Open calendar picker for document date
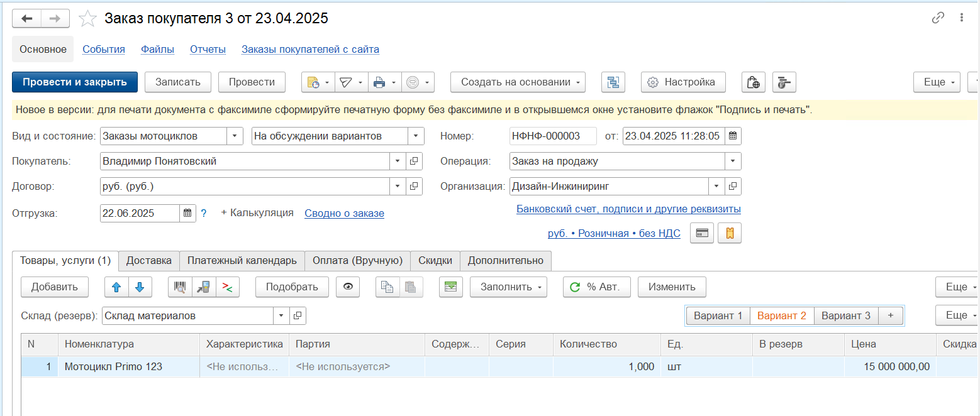Image resolution: width=980 pixels, height=416 pixels. [733, 136]
